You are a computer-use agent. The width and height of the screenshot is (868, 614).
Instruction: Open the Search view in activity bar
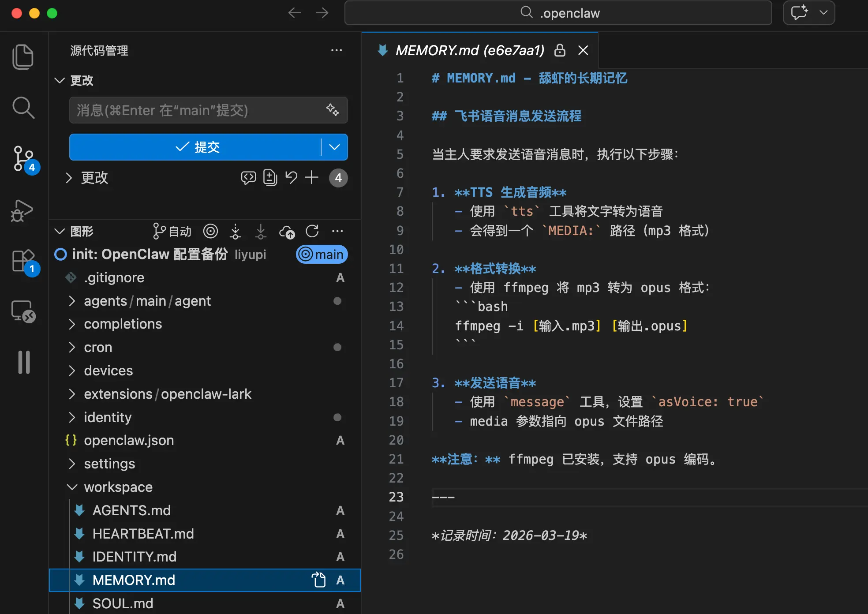[x=23, y=108]
